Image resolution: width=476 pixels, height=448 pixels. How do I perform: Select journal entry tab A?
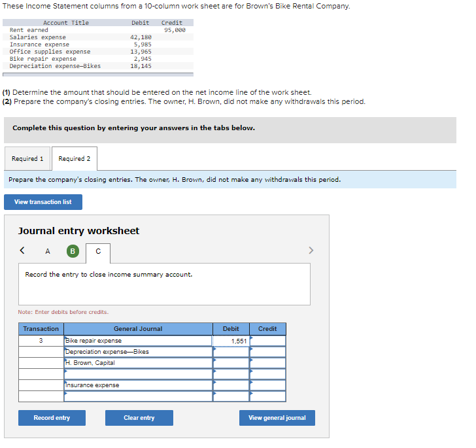pyautogui.click(x=48, y=251)
